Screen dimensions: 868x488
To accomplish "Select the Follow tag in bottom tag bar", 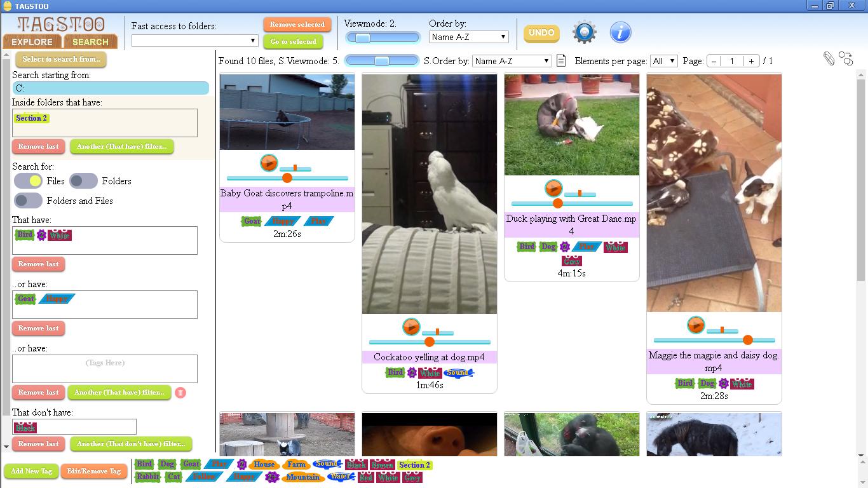I will point(204,477).
